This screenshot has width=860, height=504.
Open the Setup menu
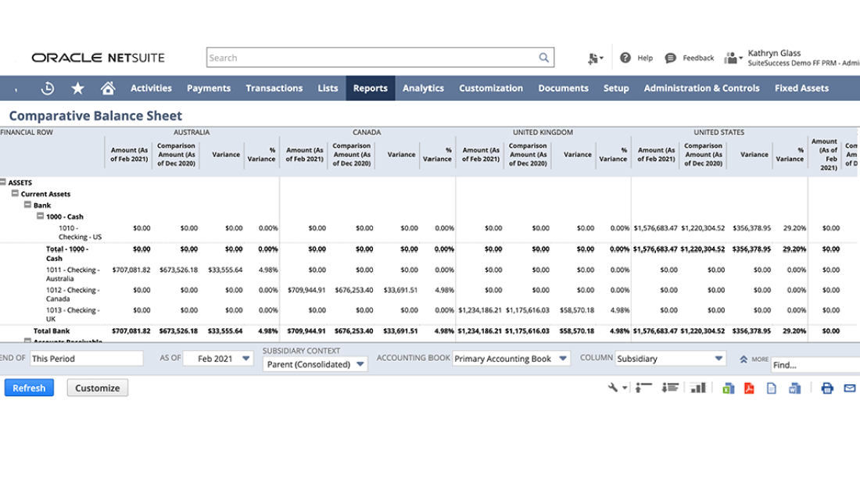coord(616,88)
